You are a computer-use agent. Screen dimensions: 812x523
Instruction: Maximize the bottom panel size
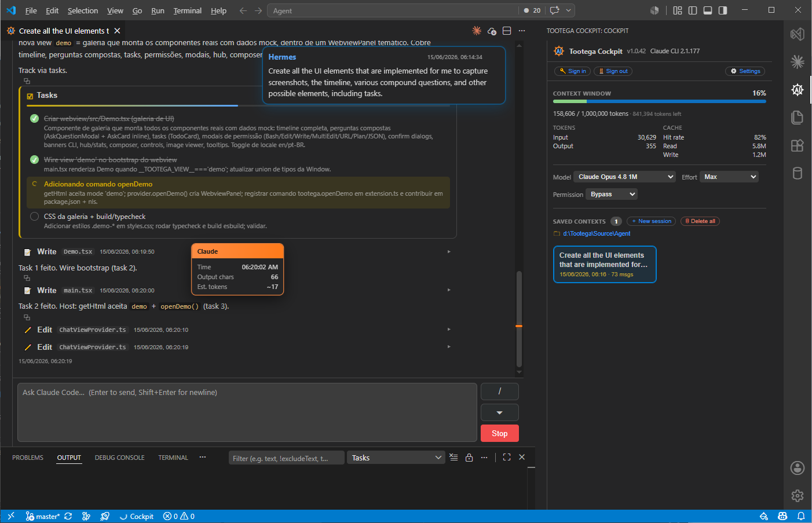pyautogui.click(x=507, y=458)
